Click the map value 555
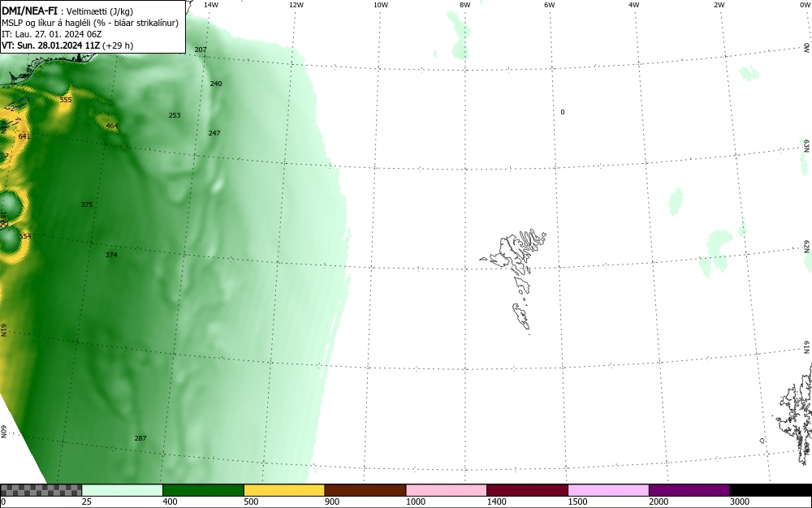The image size is (812, 508). (65, 100)
